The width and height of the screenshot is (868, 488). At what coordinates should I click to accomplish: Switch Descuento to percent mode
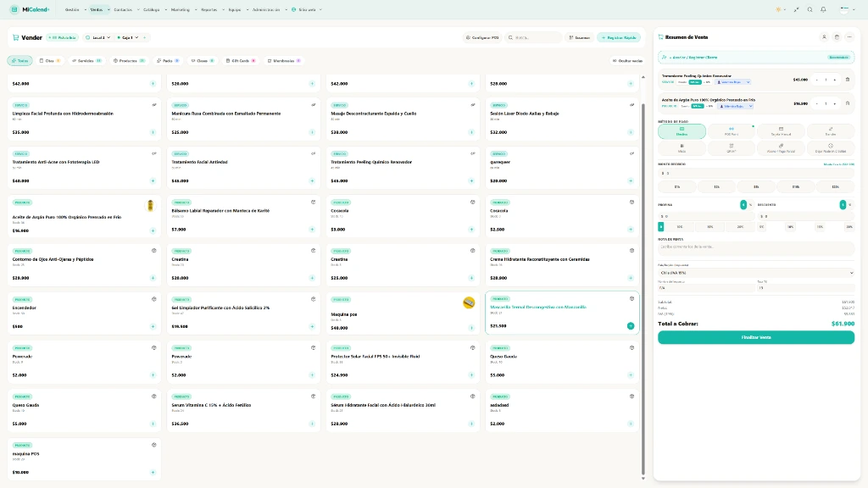coord(849,205)
